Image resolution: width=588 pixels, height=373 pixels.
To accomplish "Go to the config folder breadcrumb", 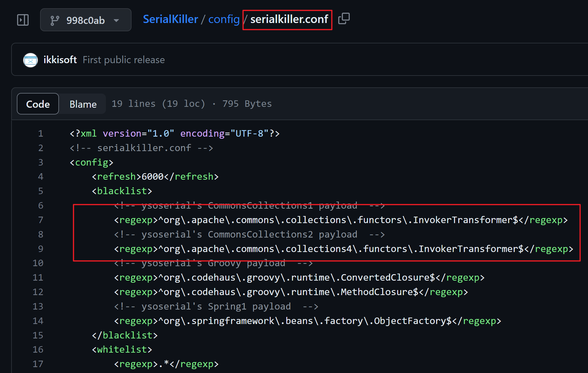I will [224, 19].
